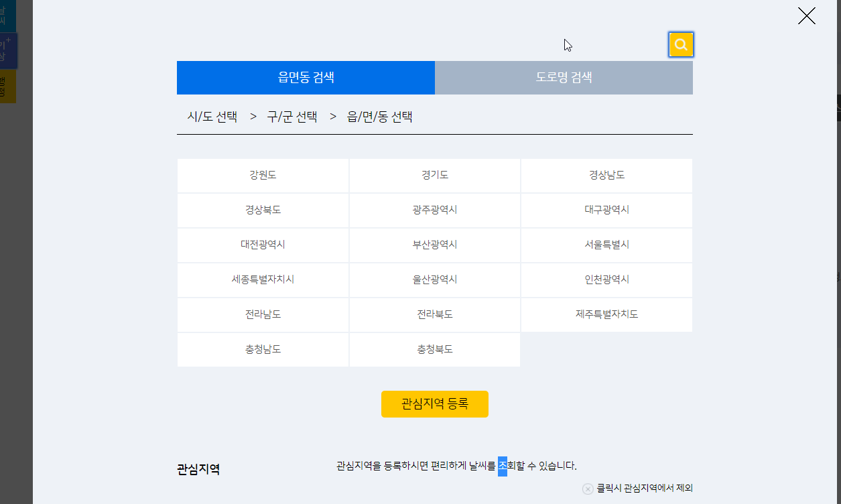
Task: Pick 광주광역시 in the region grid
Action: point(435,210)
